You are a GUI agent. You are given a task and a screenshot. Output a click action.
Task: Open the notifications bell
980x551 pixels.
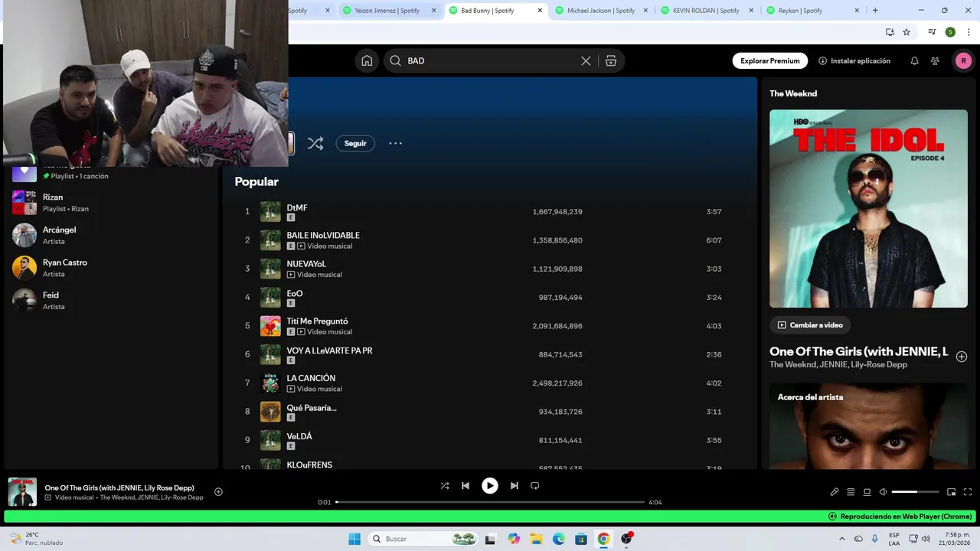(x=914, y=60)
